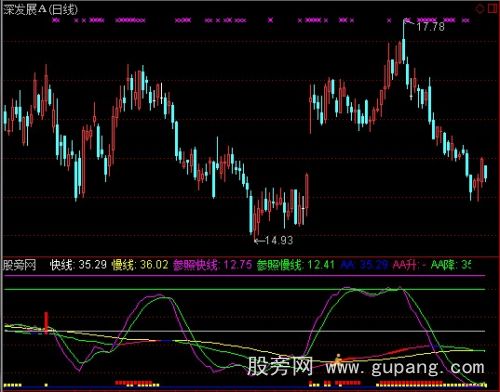Click the candlestick at the 17.78 peak
Image resolution: width=500 pixels, height=392 pixels.
404,50
